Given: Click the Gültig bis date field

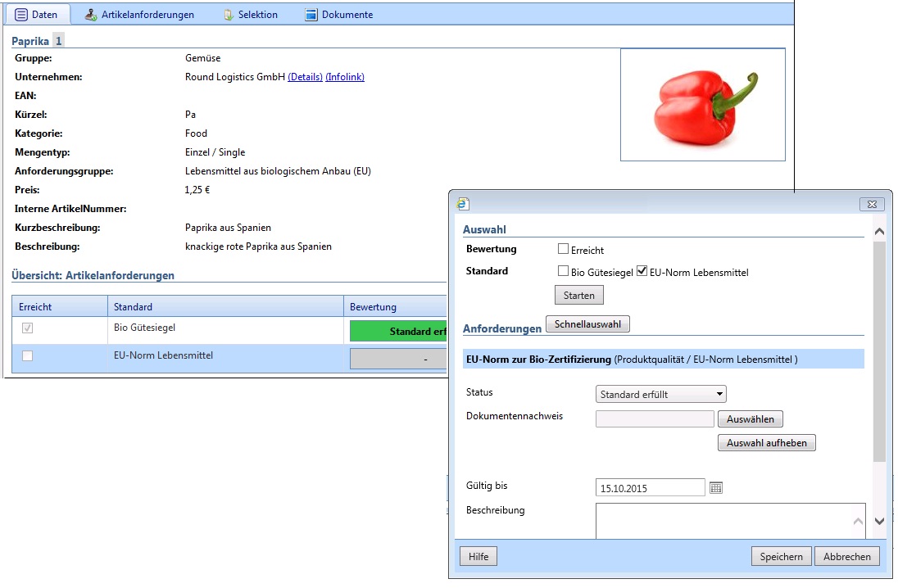Looking at the screenshot, I should pos(650,488).
